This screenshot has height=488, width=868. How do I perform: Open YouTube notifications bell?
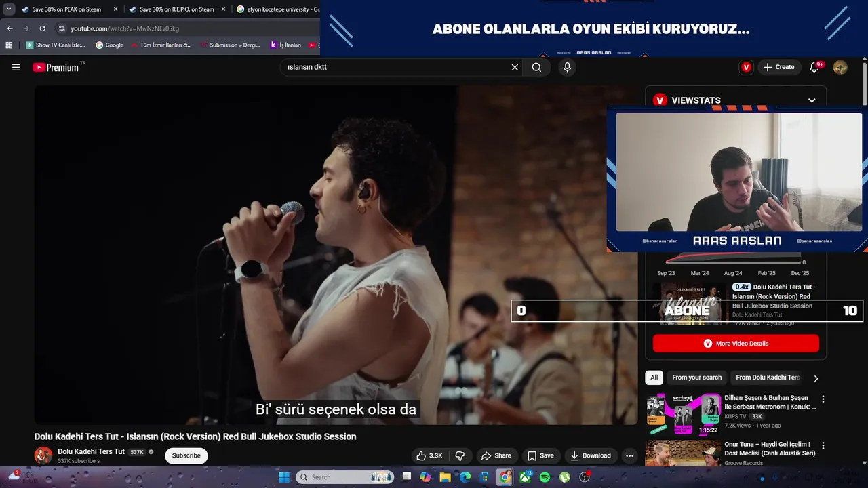click(x=815, y=67)
